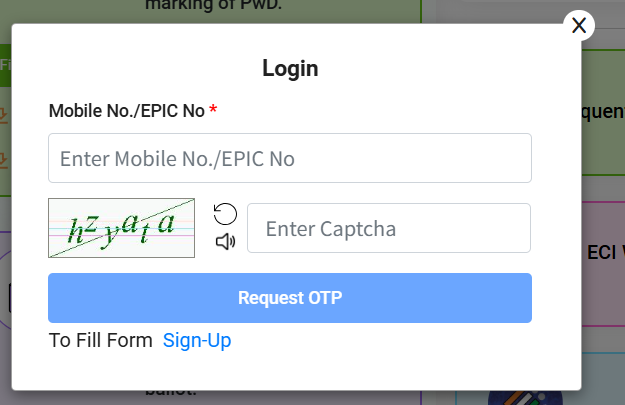Image resolution: width=625 pixels, height=405 pixels.
Task: Click the green 'Fi' button at left edge
Action: point(6,65)
